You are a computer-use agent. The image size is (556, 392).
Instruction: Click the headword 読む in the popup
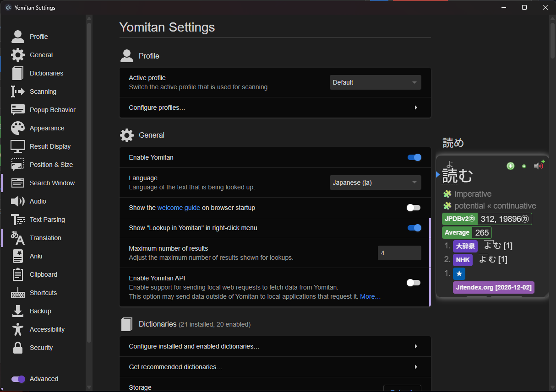click(458, 175)
